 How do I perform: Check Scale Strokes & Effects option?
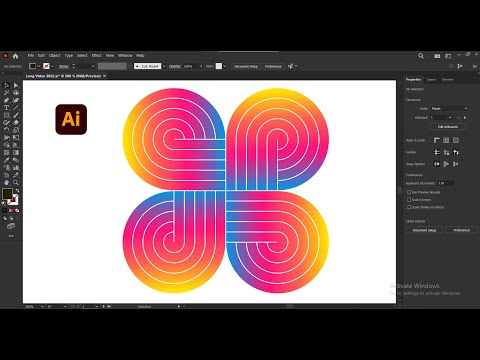[409, 207]
